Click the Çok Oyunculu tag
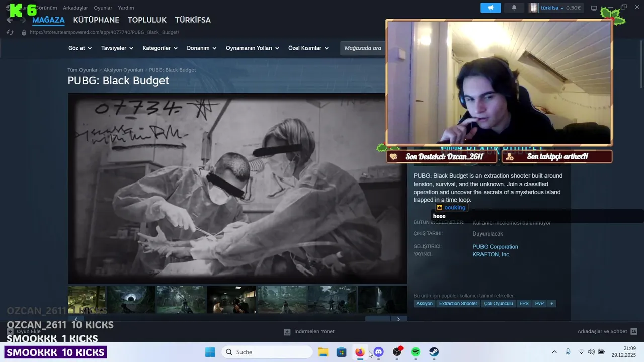Image resolution: width=644 pixels, height=362 pixels. coord(498,304)
